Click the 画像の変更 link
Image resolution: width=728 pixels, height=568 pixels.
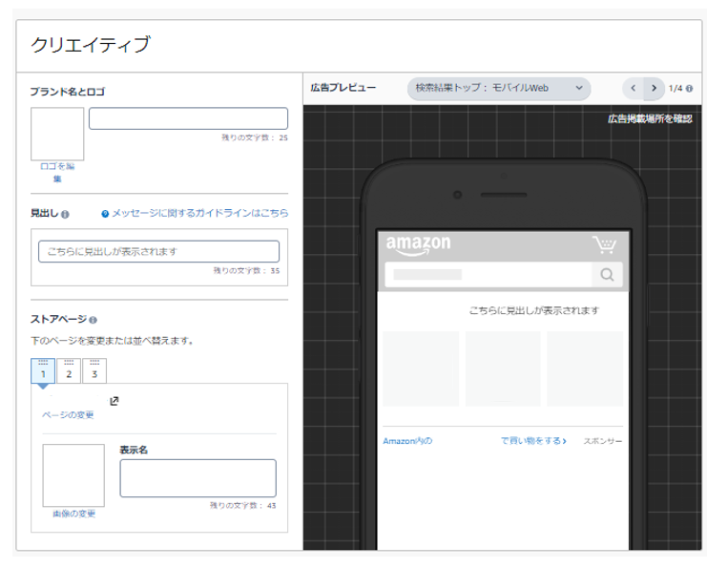tap(73, 514)
